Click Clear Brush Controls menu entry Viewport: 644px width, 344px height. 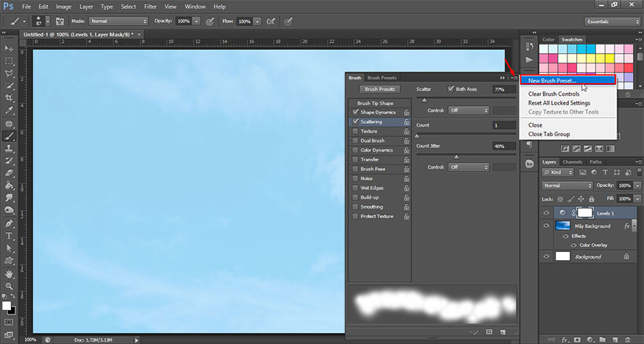click(553, 94)
